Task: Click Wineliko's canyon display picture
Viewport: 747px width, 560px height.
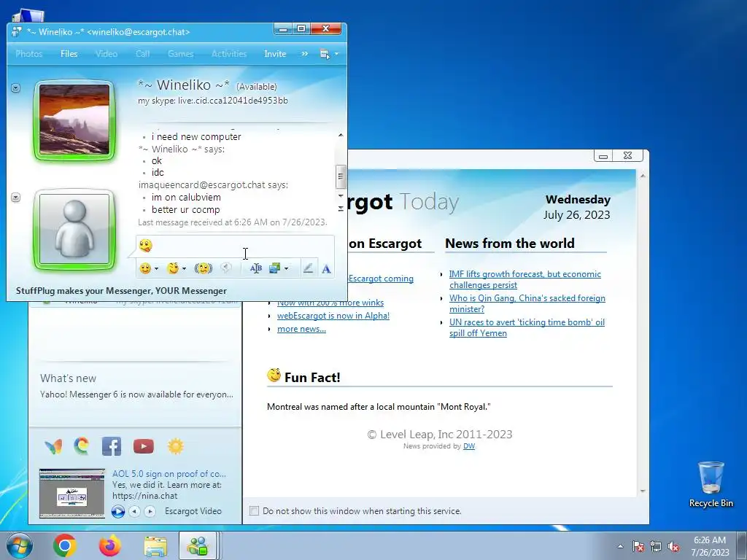Action: [x=74, y=120]
